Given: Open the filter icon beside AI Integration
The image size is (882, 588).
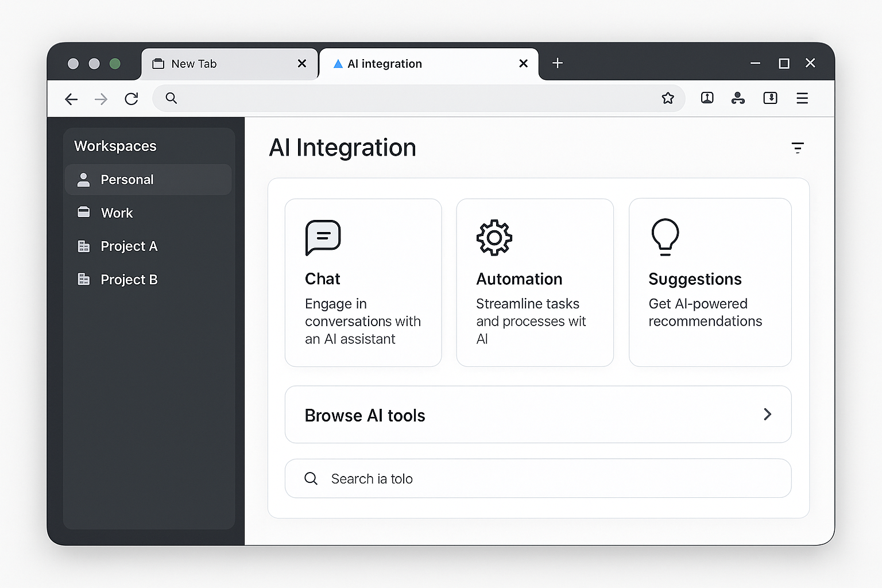Looking at the screenshot, I should pyautogui.click(x=798, y=148).
